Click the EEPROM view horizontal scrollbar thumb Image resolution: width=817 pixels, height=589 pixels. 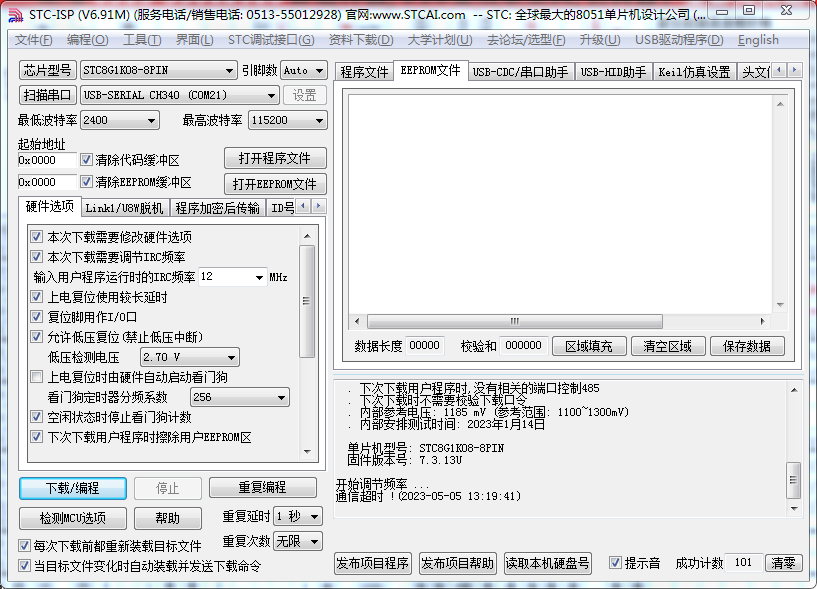(x=515, y=321)
